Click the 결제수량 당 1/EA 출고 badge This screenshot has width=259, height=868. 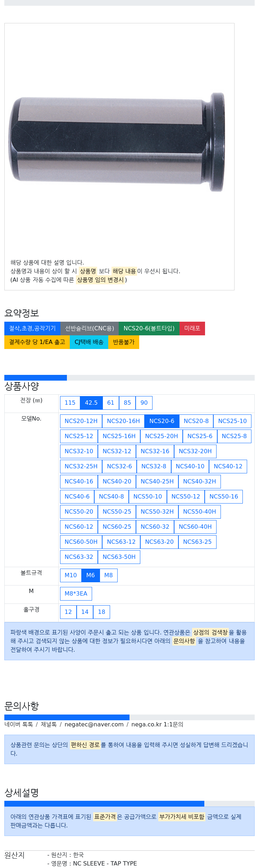pos(37,342)
